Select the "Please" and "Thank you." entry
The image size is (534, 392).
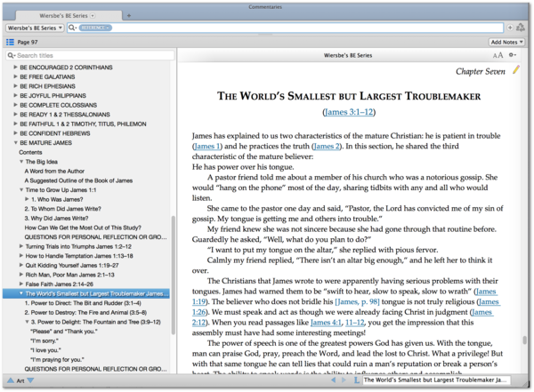[x=64, y=331]
